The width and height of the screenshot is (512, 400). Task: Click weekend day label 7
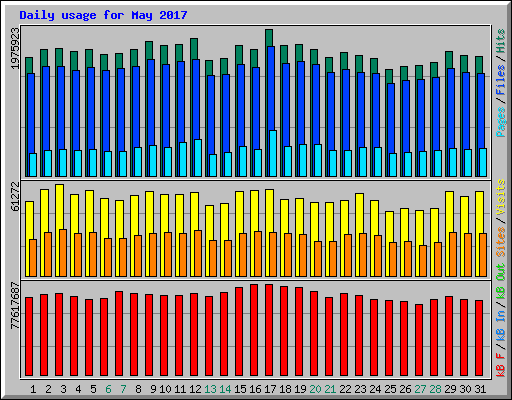point(123,389)
